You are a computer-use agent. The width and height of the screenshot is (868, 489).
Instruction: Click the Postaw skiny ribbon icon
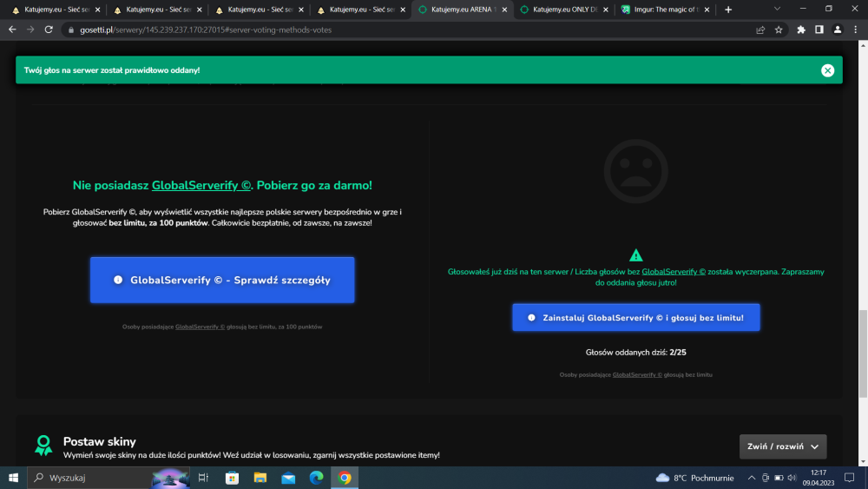coord(43,446)
